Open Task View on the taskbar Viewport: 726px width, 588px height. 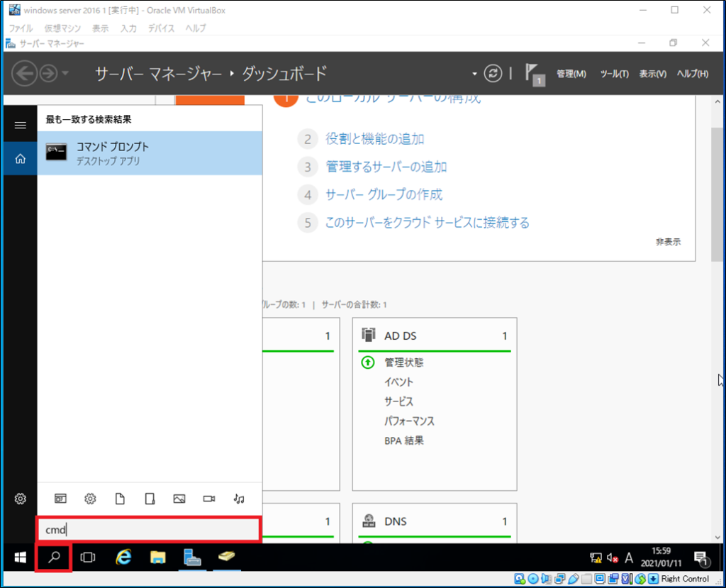(87, 558)
